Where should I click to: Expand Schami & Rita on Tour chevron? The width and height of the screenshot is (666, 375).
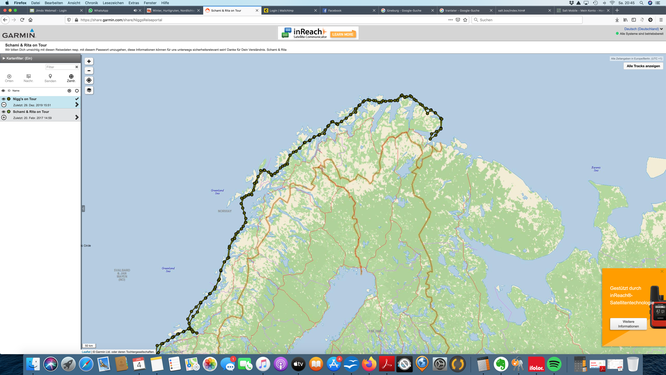coord(77,117)
